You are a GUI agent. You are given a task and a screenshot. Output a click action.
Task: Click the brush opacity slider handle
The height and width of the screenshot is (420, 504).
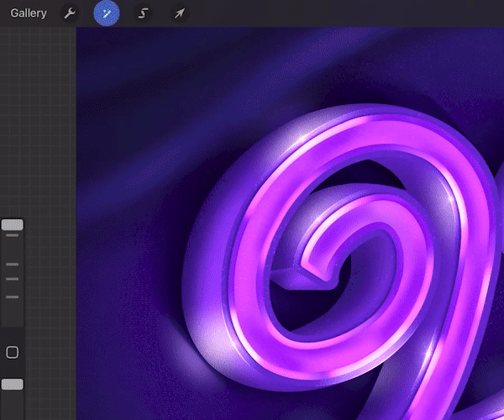coord(13,384)
